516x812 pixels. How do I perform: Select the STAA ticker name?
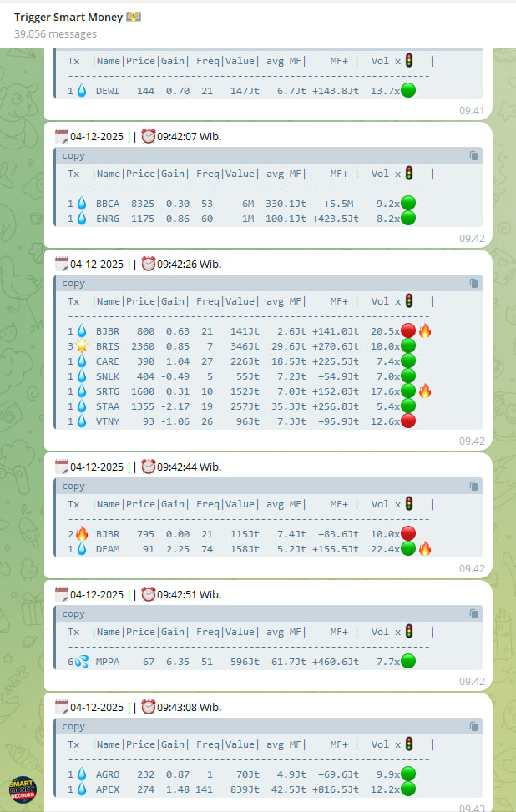point(107,406)
